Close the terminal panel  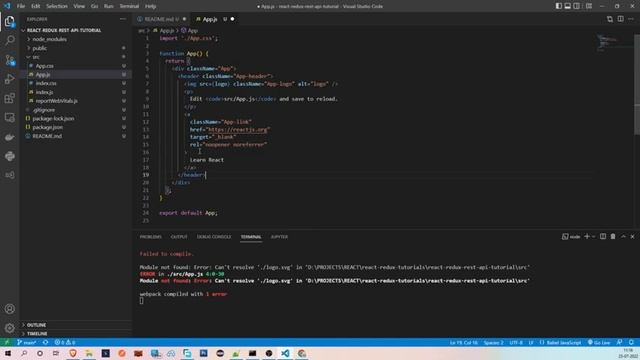pos(632,236)
